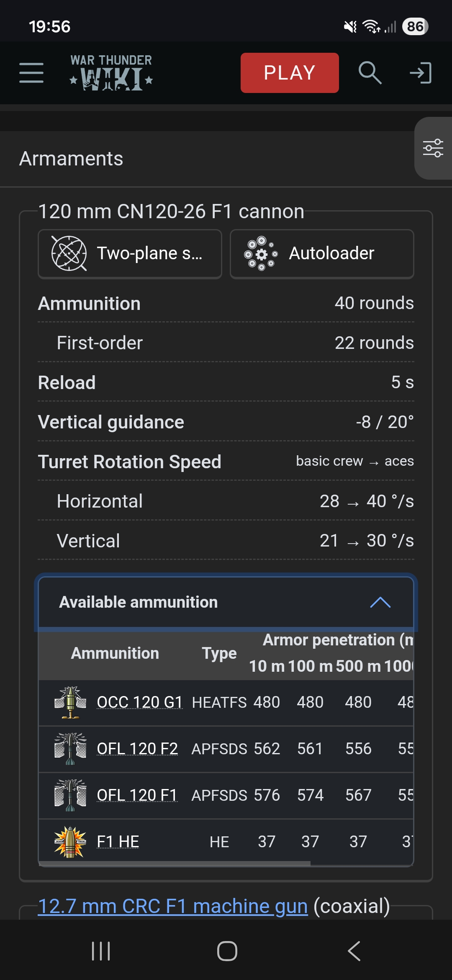The height and width of the screenshot is (980, 452).
Task: Tap the F1 HE shell icon
Action: point(70,842)
